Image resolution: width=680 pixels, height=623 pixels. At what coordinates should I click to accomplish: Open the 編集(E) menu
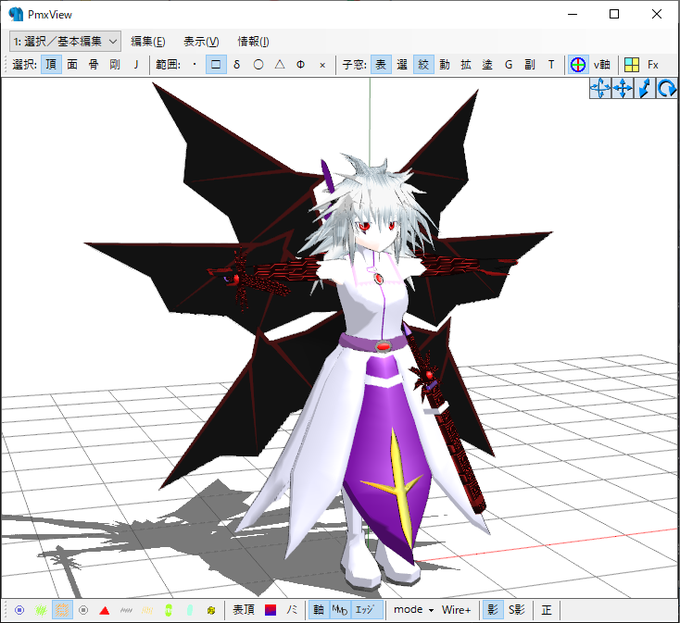(148, 42)
